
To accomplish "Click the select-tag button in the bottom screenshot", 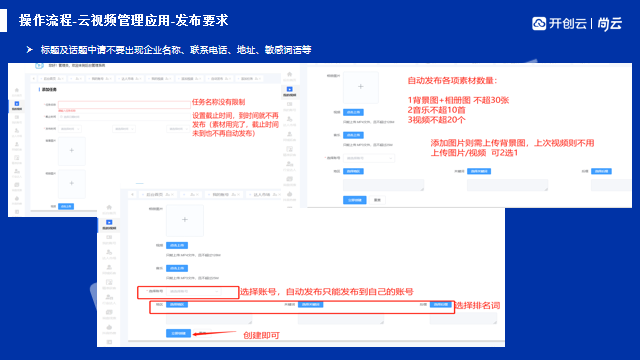I will coord(440,304).
